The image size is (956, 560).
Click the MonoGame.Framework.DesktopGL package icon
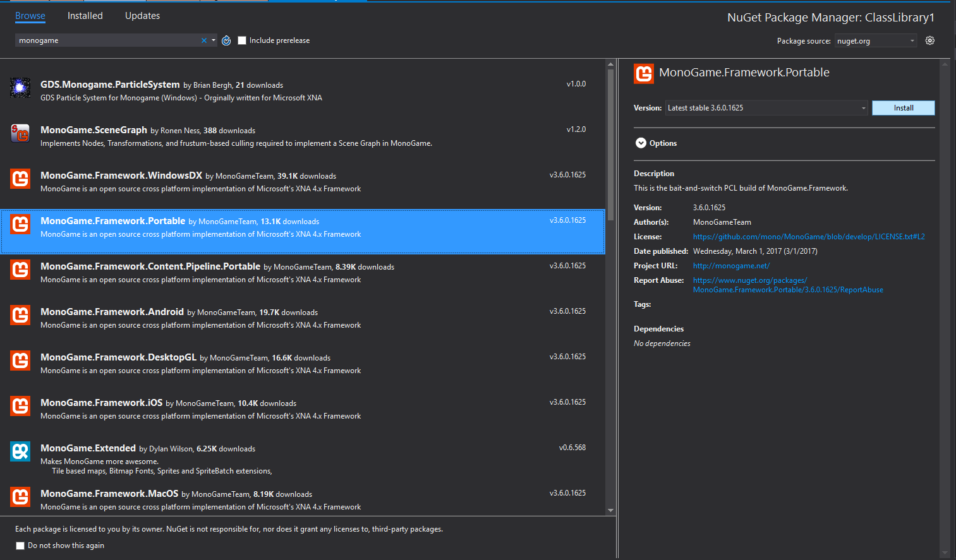[20, 360]
